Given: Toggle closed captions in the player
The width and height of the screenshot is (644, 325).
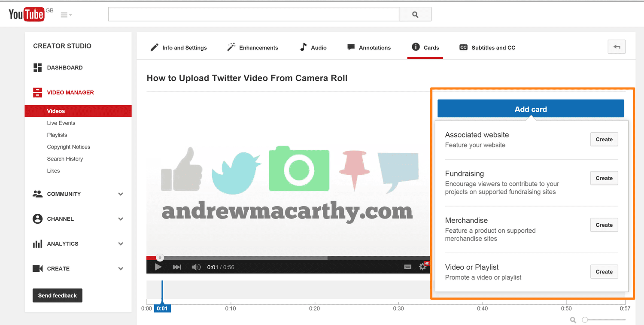Looking at the screenshot, I should tap(407, 267).
